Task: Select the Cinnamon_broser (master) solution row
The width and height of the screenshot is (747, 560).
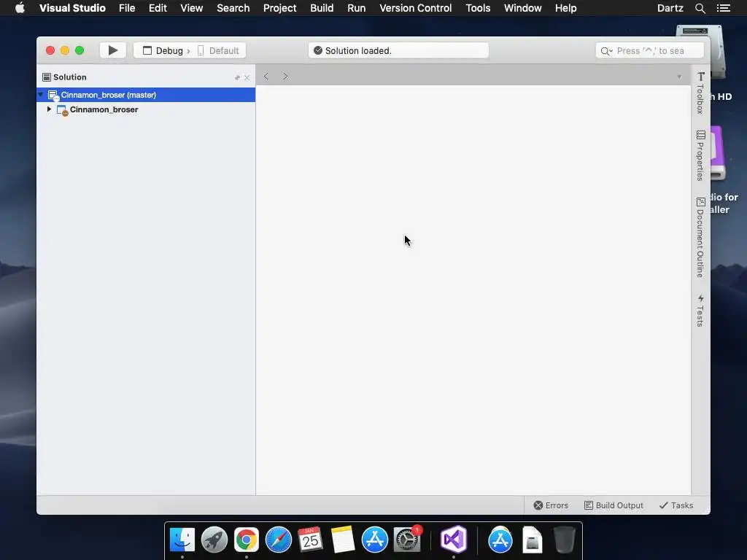Action: point(146,95)
